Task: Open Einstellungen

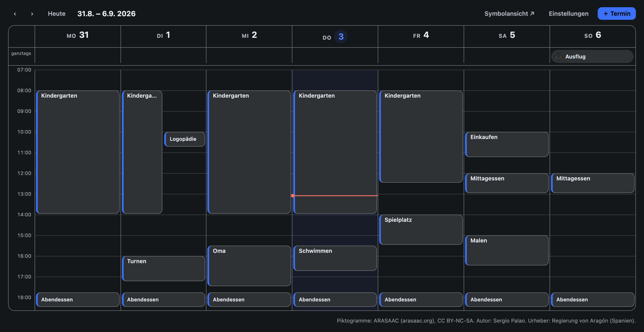Action: (x=568, y=14)
